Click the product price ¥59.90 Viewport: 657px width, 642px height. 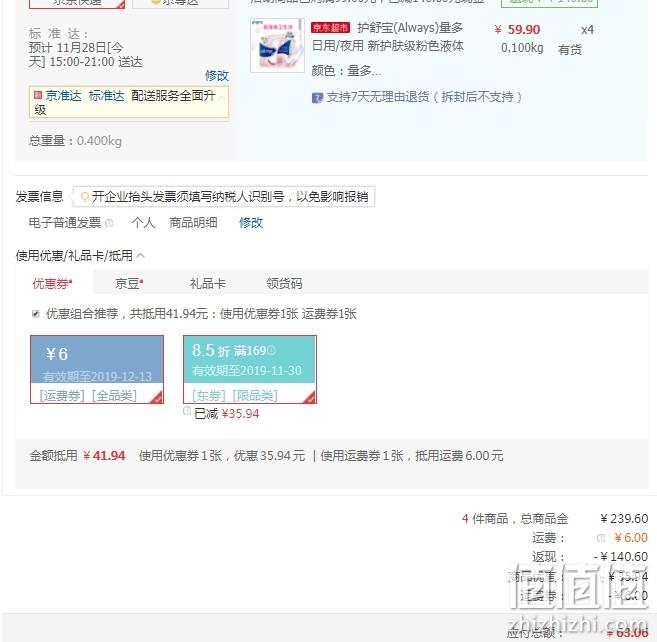pyautogui.click(x=517, y=30)
